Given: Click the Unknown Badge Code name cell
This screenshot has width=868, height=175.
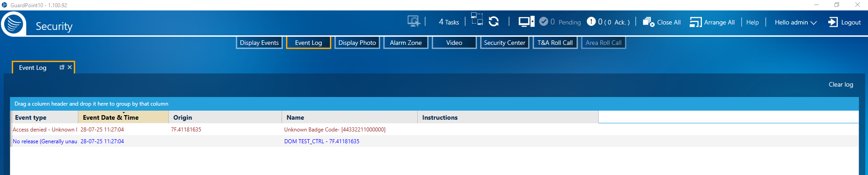Looking at the screenshot, I should coord(335,130).
